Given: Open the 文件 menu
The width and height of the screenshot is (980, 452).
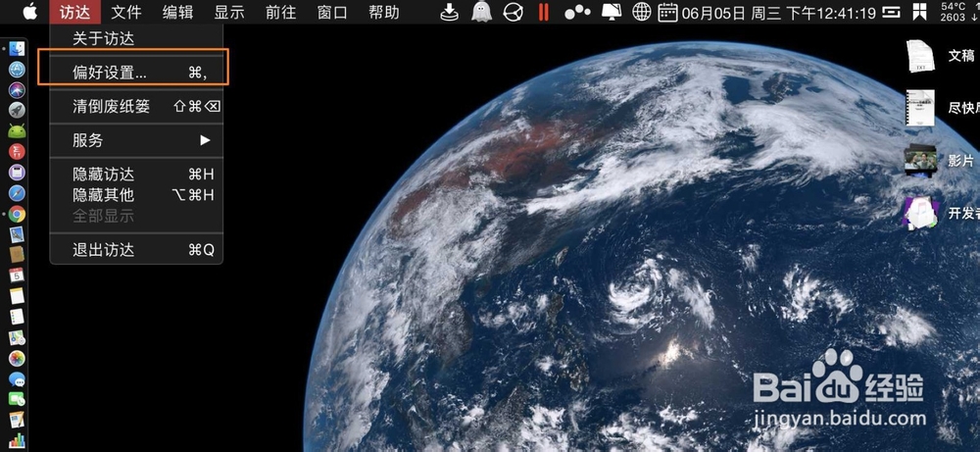Looking at the screenshot, I should tap(126, 12).
